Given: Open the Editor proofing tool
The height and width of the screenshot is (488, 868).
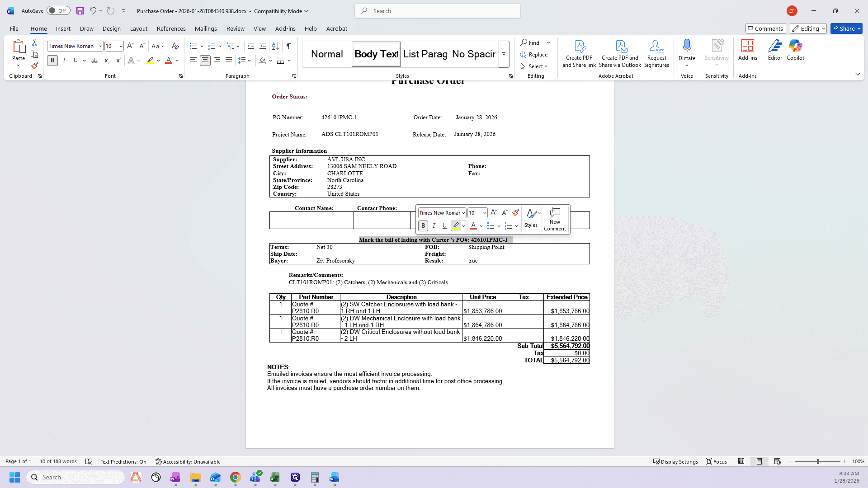Looking at the screenshot, I should [x=775, y=50].
